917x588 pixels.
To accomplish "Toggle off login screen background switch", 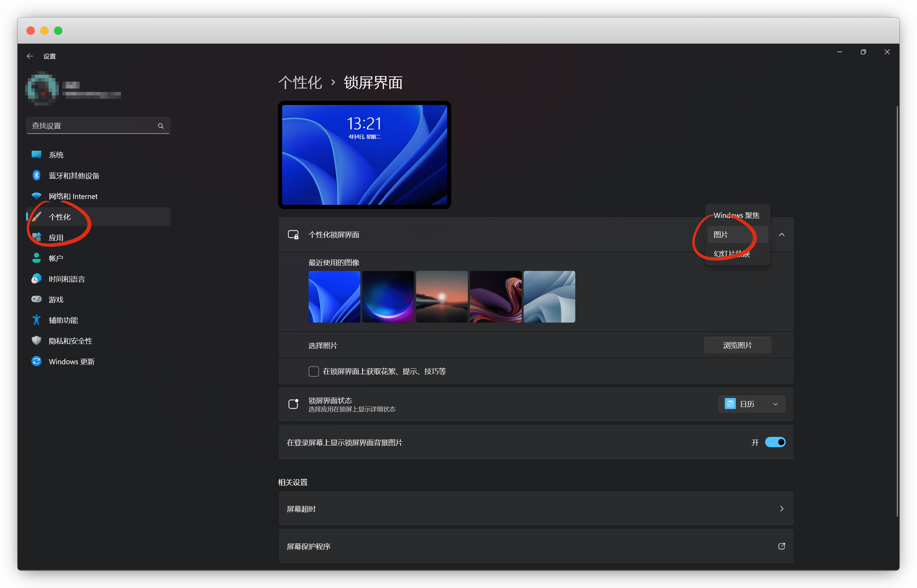I will click(775, 442).
